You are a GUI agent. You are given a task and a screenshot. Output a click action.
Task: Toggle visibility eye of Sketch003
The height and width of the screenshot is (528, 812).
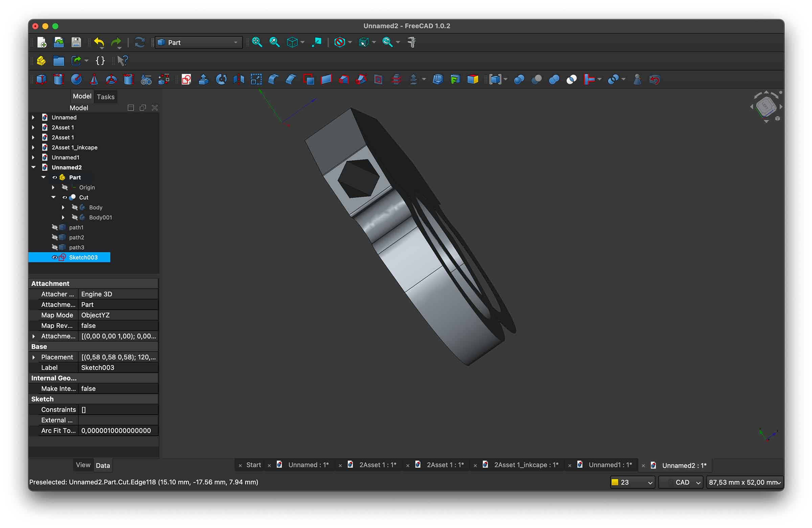coord(54,257)
